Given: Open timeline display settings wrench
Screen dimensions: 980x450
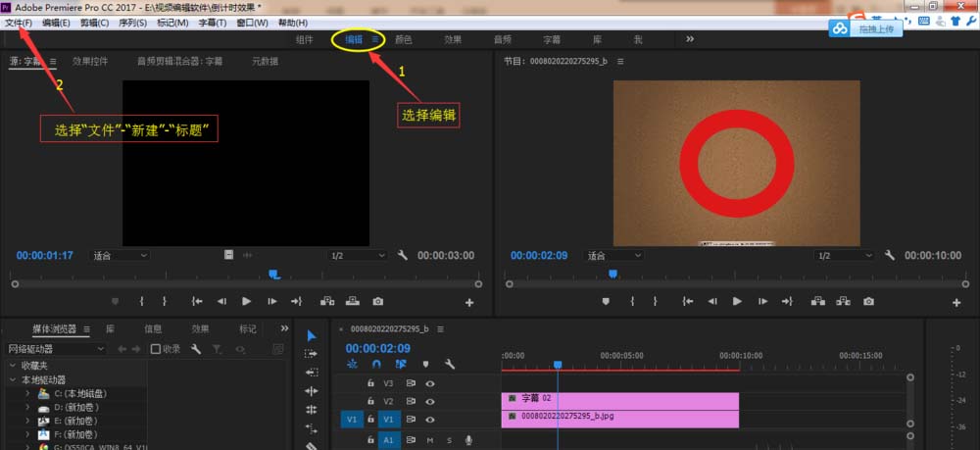Looking at the screenshot, I should pos(450,364).
